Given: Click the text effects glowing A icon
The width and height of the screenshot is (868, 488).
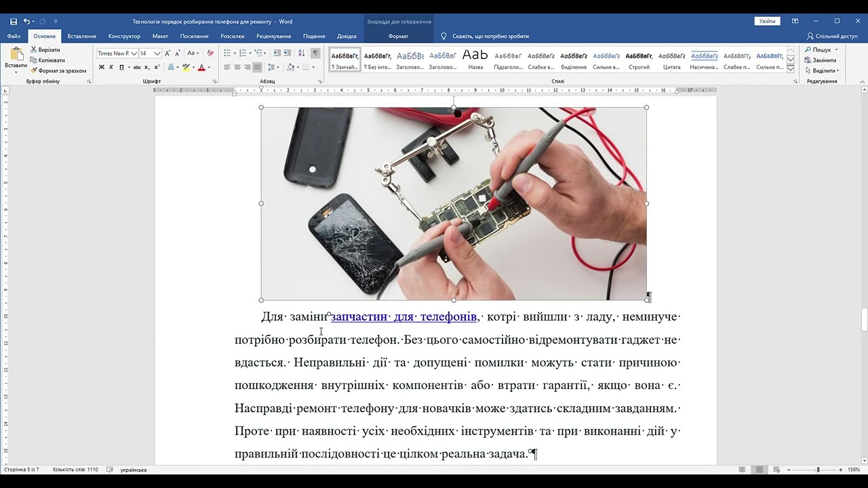Looking at the screenshot, I should (171, 67).
